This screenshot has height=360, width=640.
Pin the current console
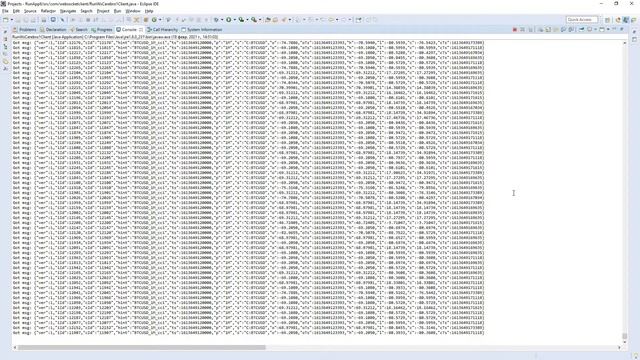(582, 29)
